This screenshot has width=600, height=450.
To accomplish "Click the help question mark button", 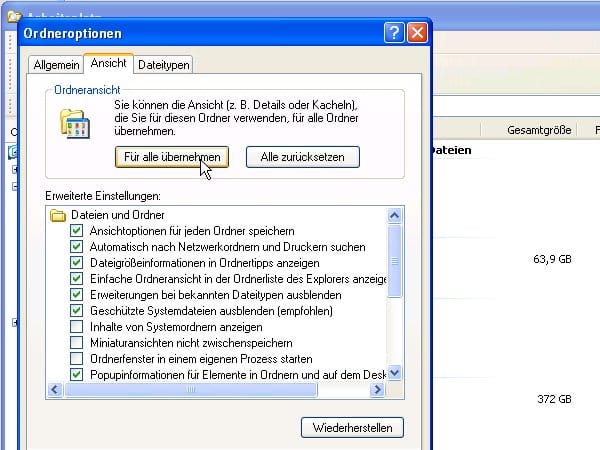I will coord(393,33).
